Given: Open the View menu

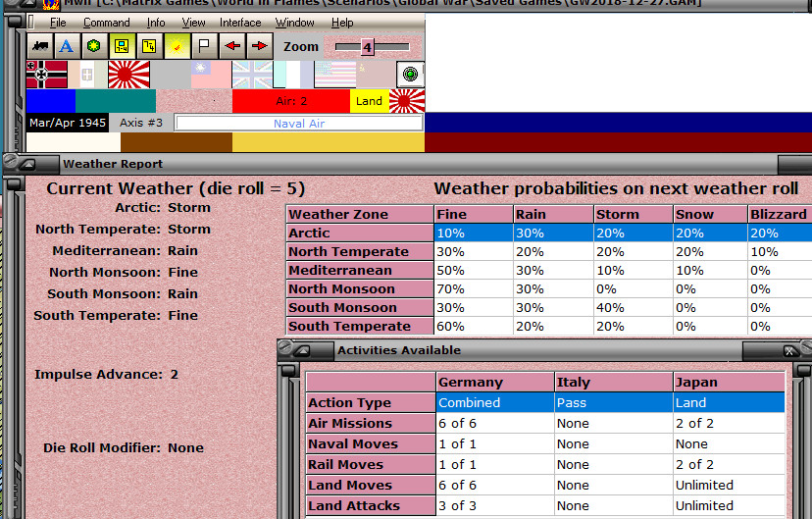Looking at the screenshot, I should point(193,23).
